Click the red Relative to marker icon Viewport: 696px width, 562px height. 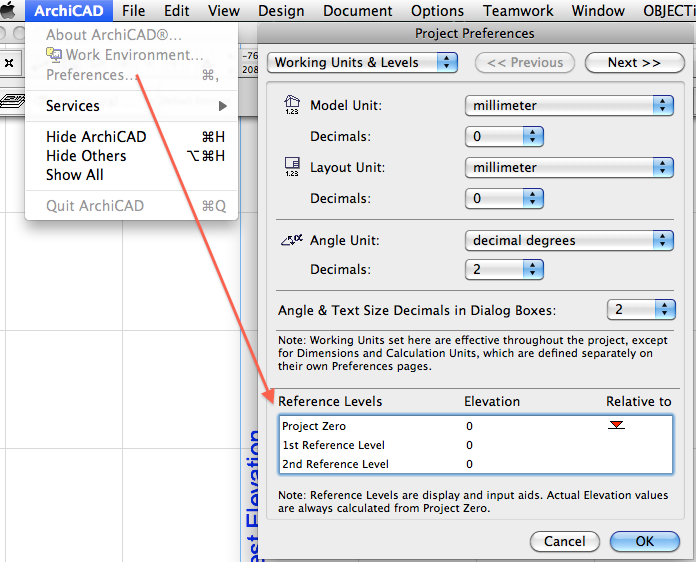click(616, 425)
